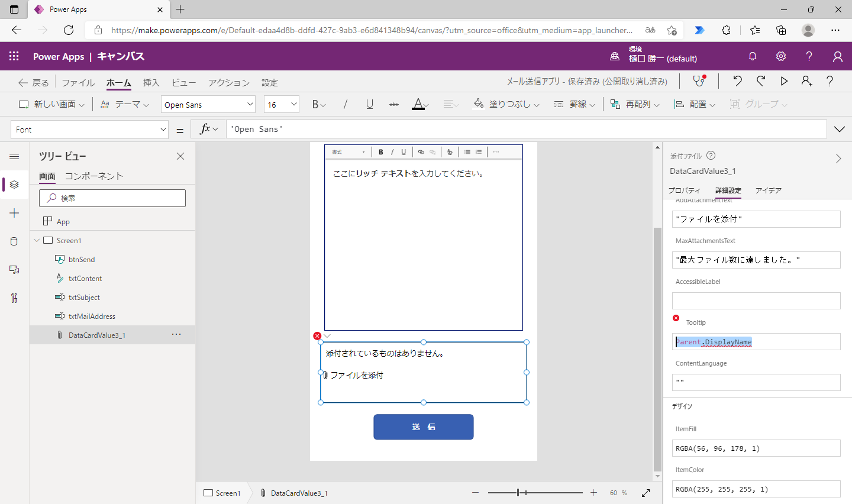
Task: Open the font size 16 dropdown
Action: pos(282,104)
